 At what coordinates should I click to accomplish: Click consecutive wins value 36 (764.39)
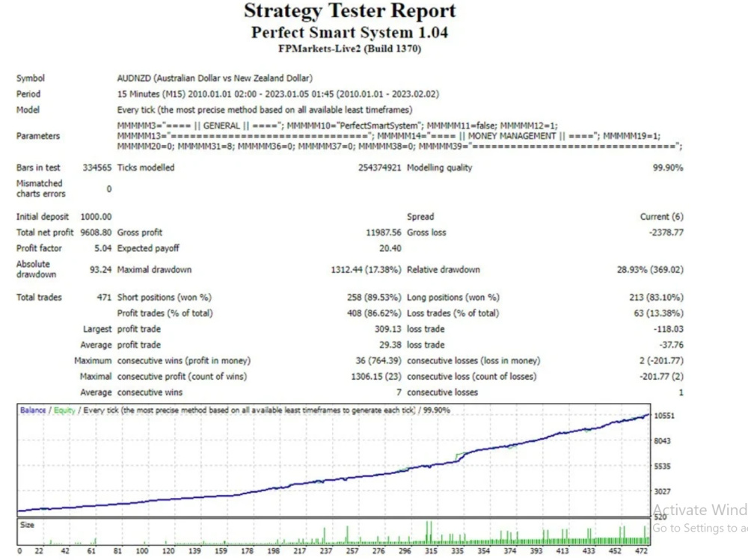[378, 360]
